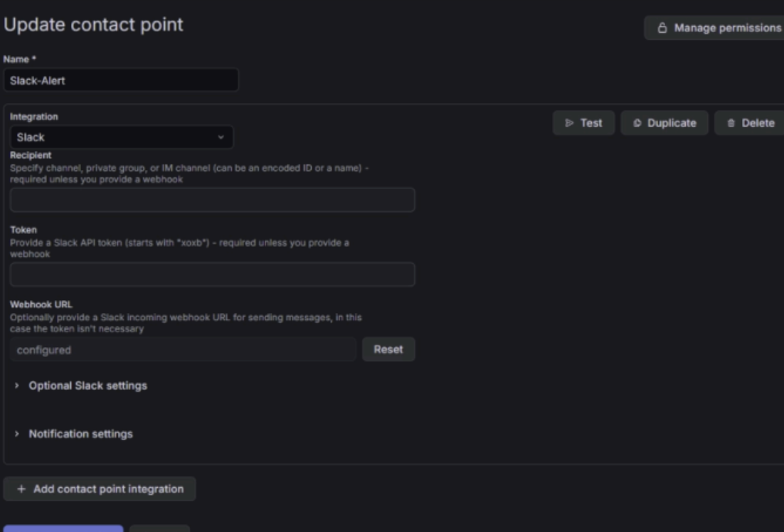Expand the Notification settings section

(x=80, y=434)
